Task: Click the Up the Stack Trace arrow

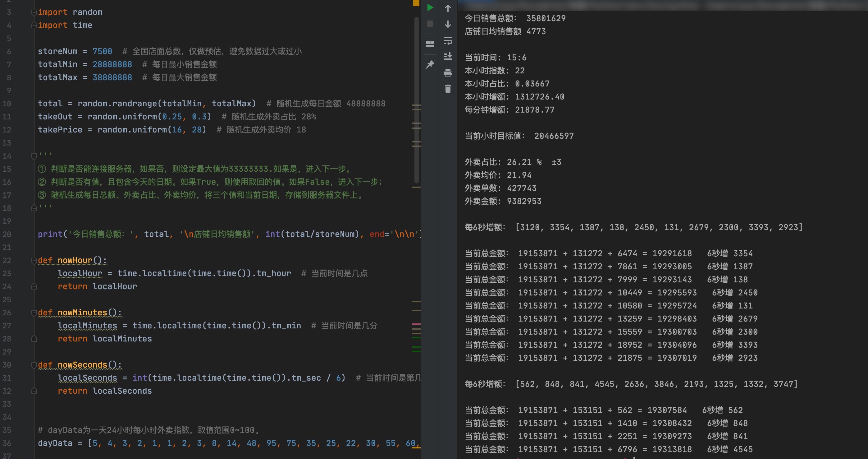Action: (448, 8)
